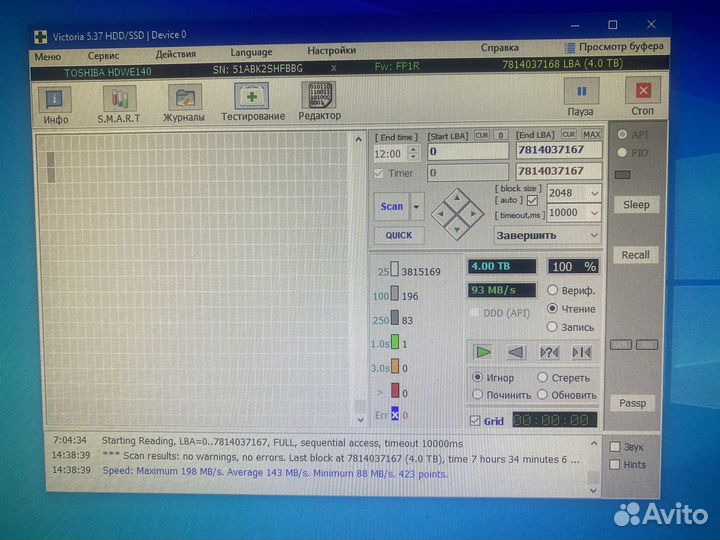The height and width of the screenshot is (540, 720).
Task: Click the butterfly scan mode icon
Action: click(x=581, y=353)
